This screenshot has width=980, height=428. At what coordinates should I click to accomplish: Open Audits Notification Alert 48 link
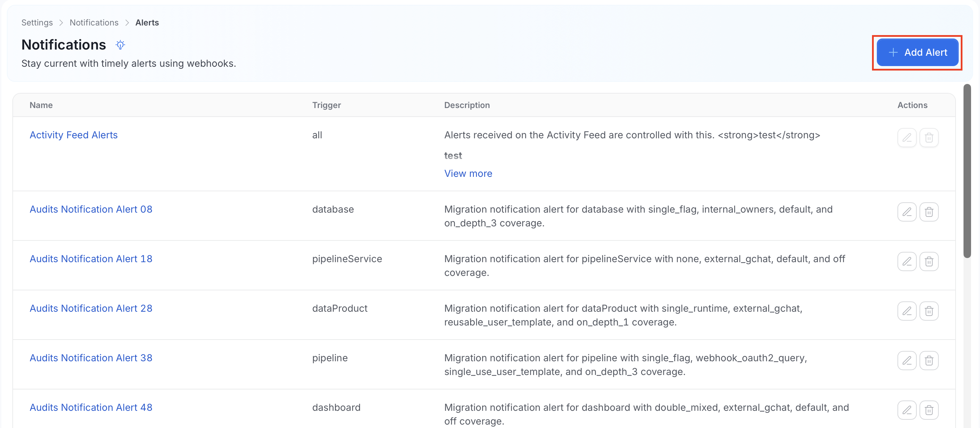point(91,407)
